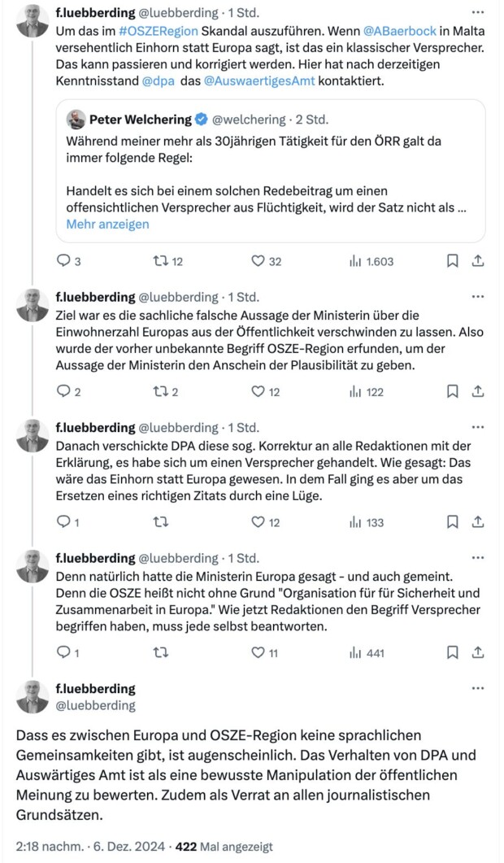This screenshot has height=863, width=504.
Task: Like the first tweet with 32 likes
Action: coord(259,261)
